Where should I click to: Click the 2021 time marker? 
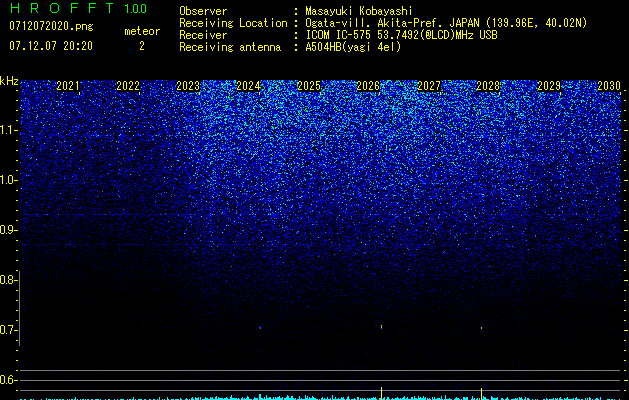click(x=68, y=86)
